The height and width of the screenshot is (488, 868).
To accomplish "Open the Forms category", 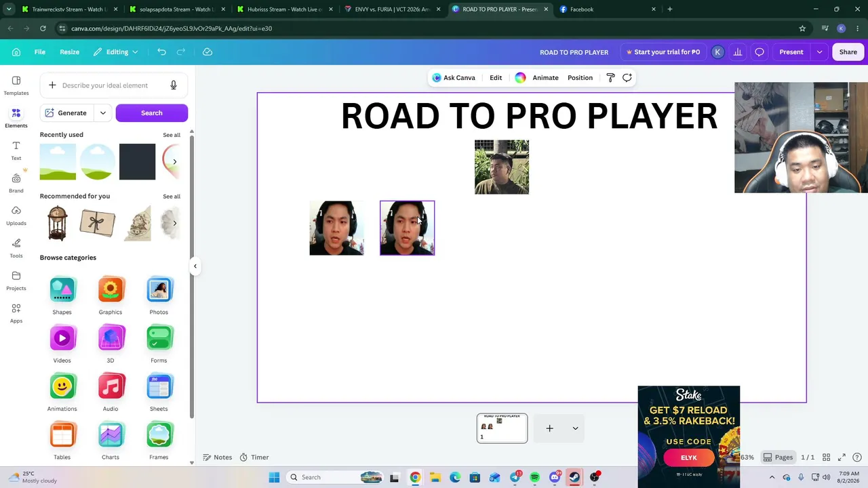I will click(x=159, y=344).
